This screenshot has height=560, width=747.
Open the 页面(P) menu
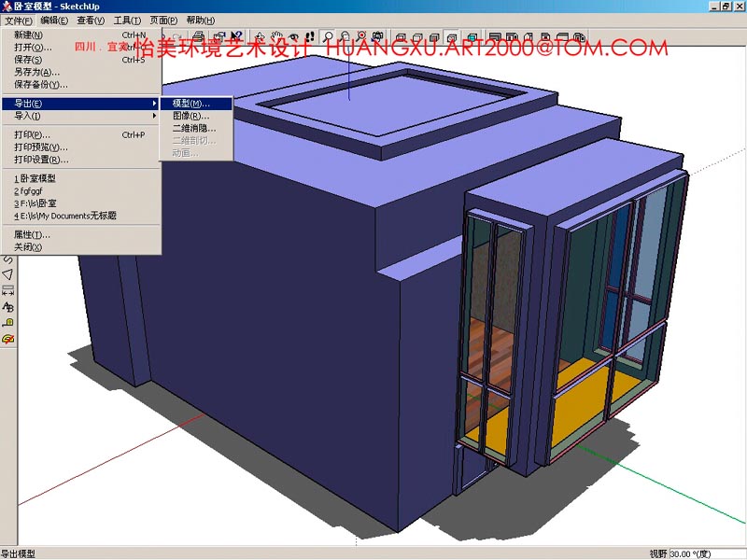163,21
